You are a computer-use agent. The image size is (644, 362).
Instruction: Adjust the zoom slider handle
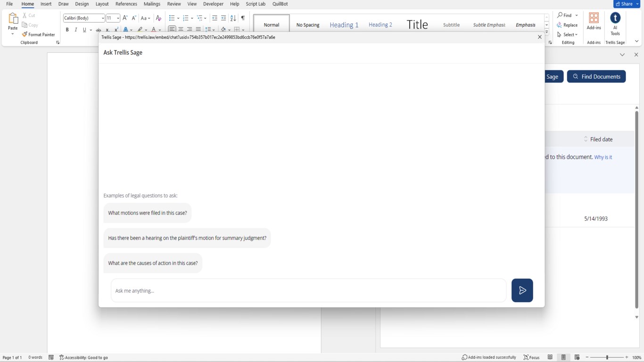point(607,357)
